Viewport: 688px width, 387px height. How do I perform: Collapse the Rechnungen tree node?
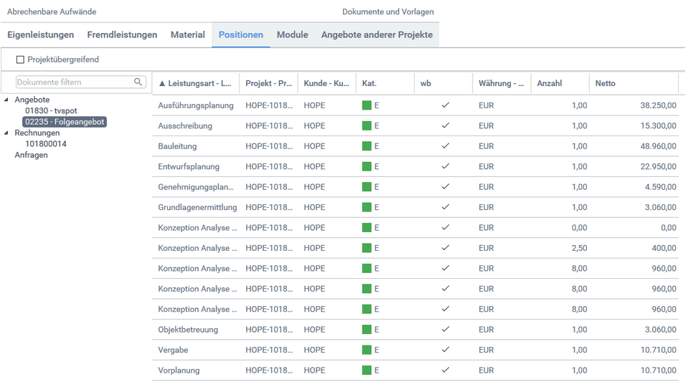pyautogui.click(x=6, y=133)
